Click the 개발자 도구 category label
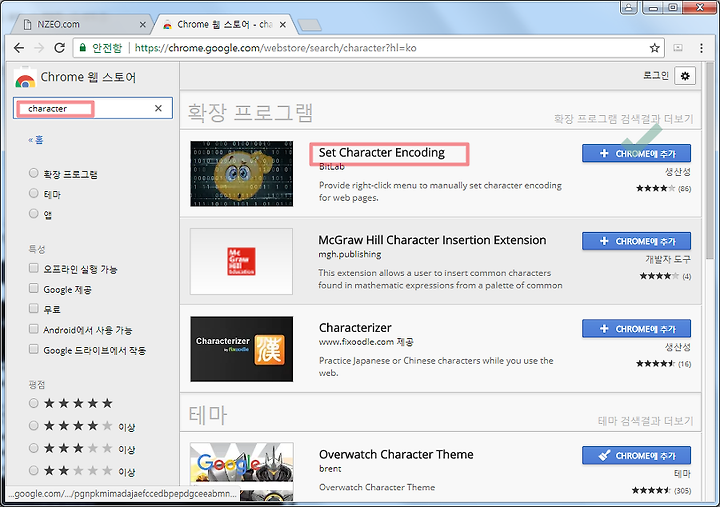 coord(668,259)
